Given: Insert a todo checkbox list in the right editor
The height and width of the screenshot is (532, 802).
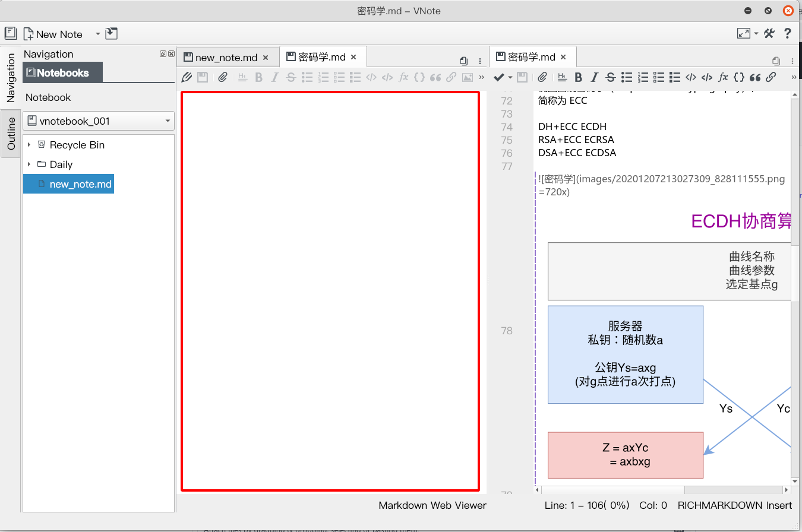Looking at the screenshot, I should click(x=658, y=77).
